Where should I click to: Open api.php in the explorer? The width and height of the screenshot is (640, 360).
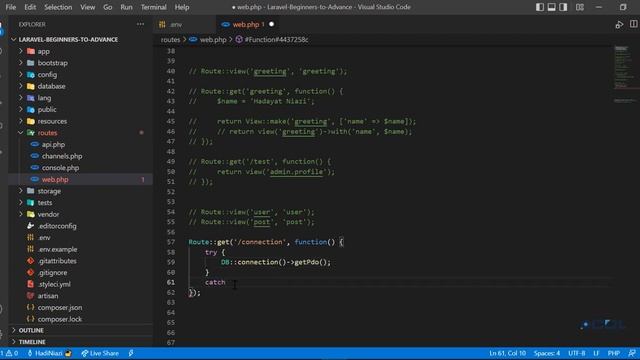pos(53,144)
